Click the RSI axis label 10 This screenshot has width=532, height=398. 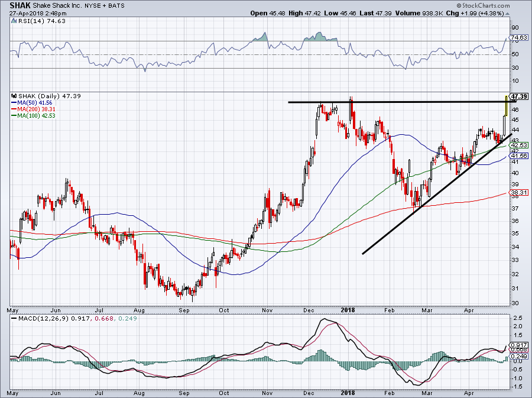515,81
